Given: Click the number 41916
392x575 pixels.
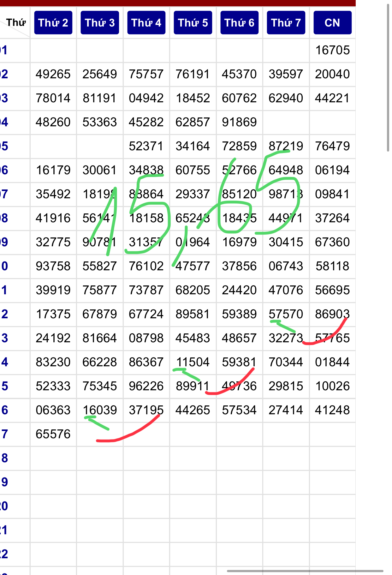Looking at the screenshot, I should (x=53, y=218).
